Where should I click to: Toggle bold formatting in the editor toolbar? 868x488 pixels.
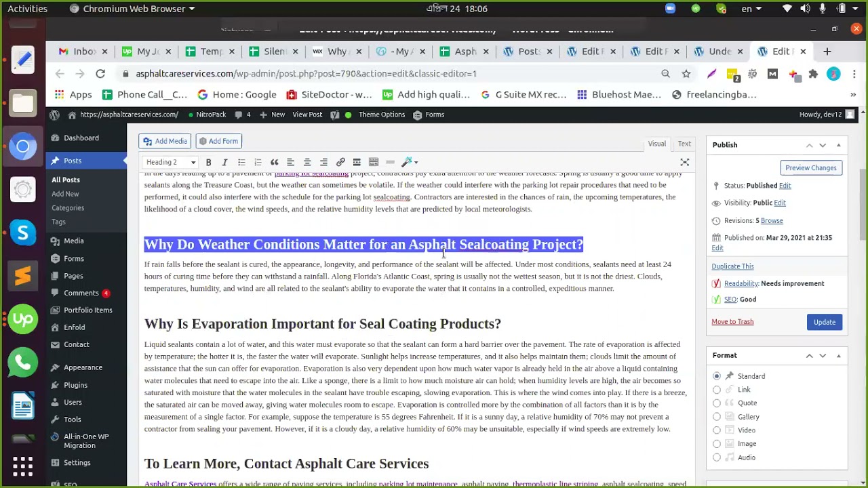pyautogui.click(x=208, y=162)
